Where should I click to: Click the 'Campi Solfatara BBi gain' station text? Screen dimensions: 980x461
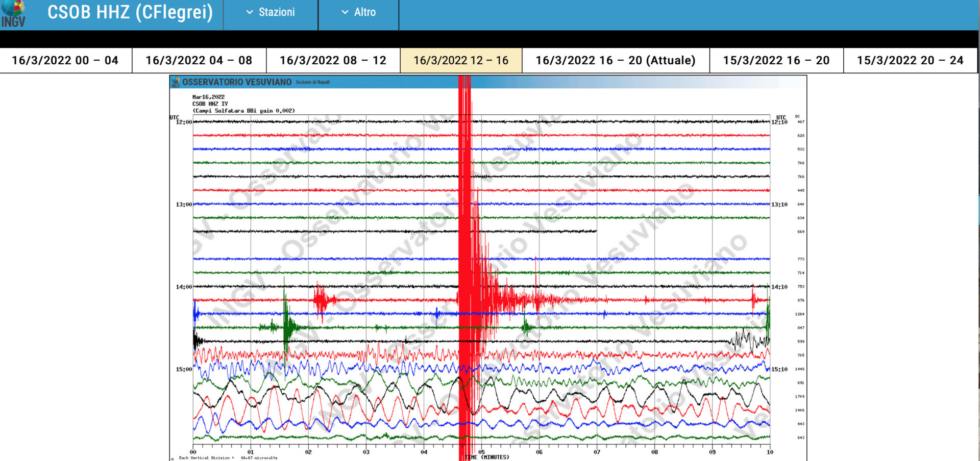pyautogui.click(x=243, y=111)
